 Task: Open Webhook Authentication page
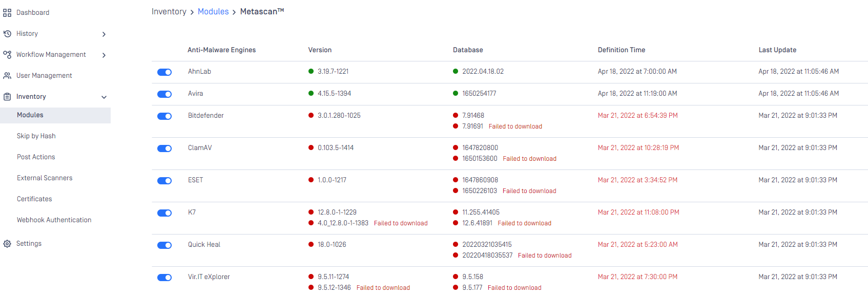coord(54,220)
